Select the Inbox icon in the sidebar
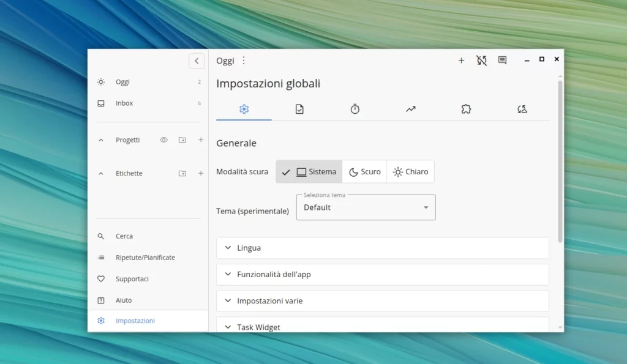The height and width of the screenshot is (364, 627). click(101, 103)
